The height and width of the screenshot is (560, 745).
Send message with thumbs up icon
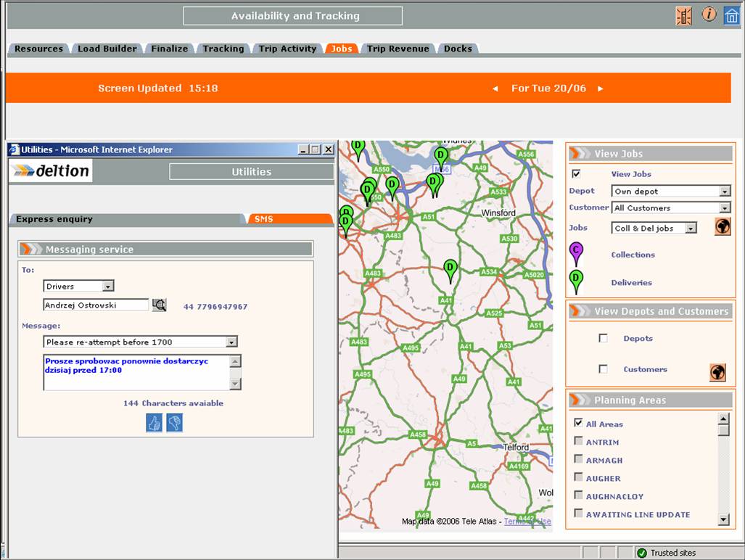click(154, 423)
